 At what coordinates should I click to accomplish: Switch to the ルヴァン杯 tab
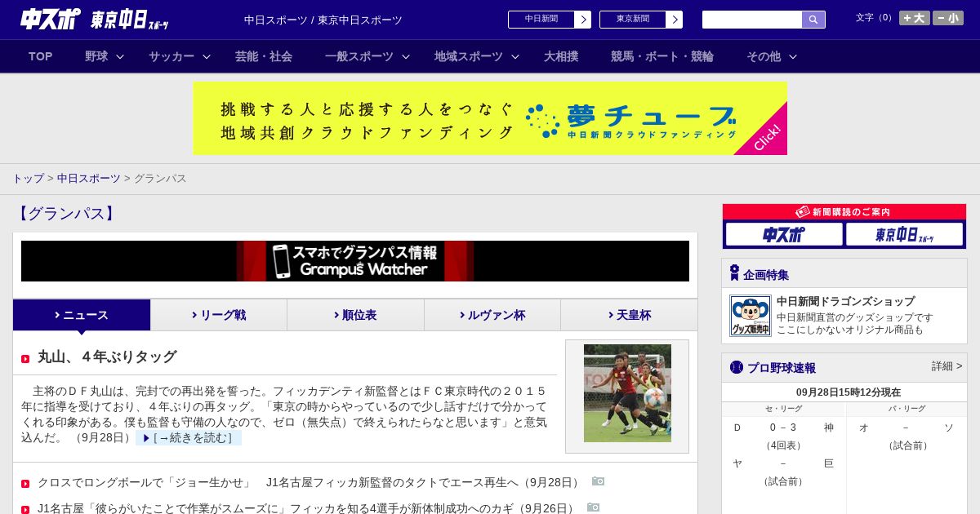point(492,315)
